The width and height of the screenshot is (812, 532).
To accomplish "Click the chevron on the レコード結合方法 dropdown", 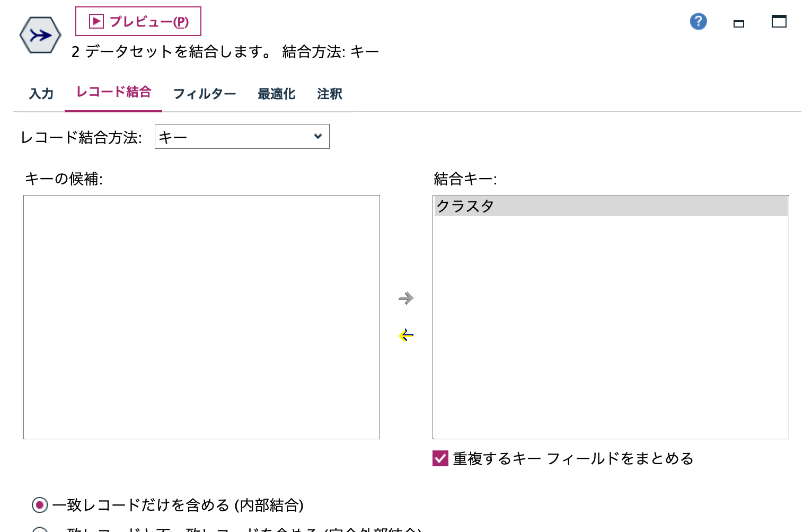I will 317,136.
